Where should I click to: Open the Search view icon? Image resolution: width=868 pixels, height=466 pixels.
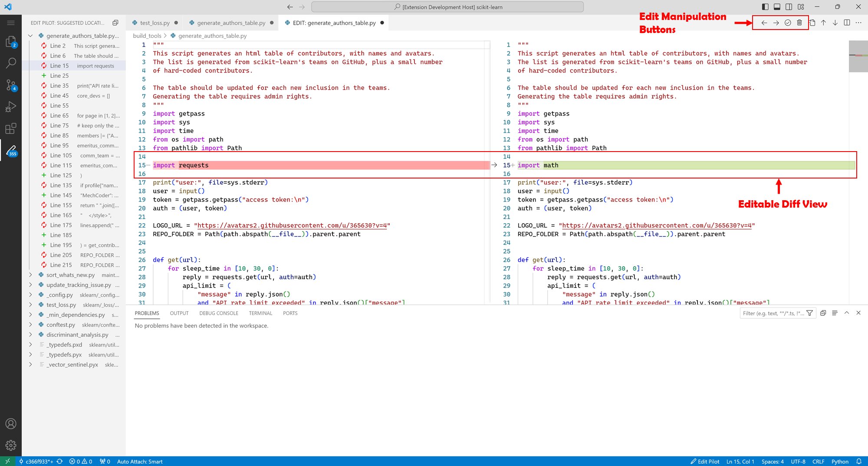[x=11, y=63]
